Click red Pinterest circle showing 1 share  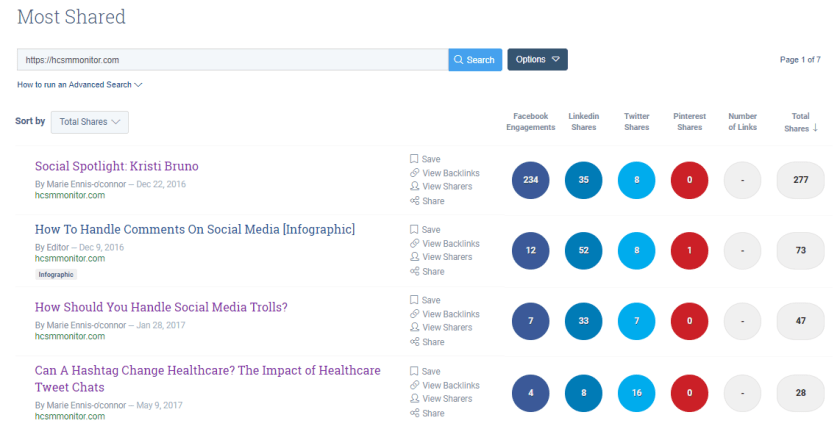(x=689, y=250)
